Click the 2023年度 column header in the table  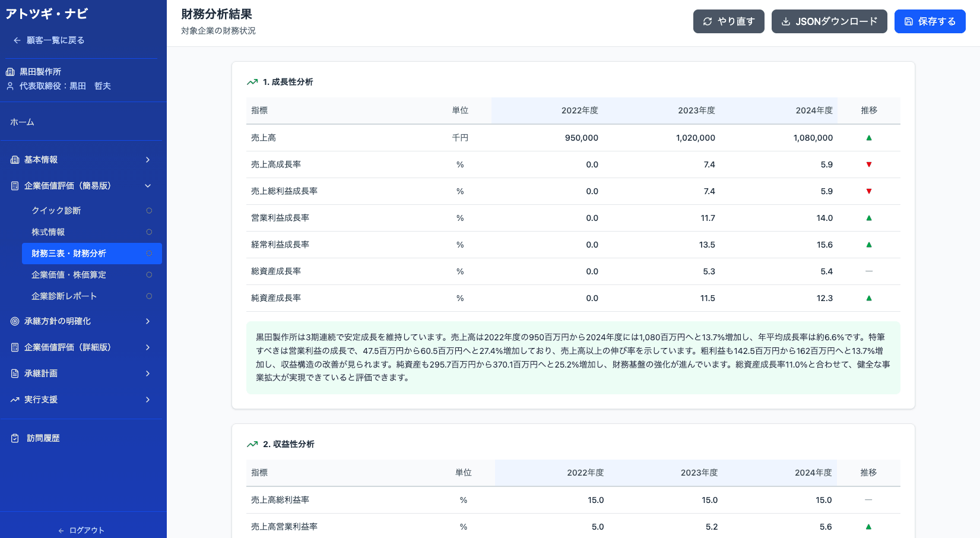pos(696,110)
